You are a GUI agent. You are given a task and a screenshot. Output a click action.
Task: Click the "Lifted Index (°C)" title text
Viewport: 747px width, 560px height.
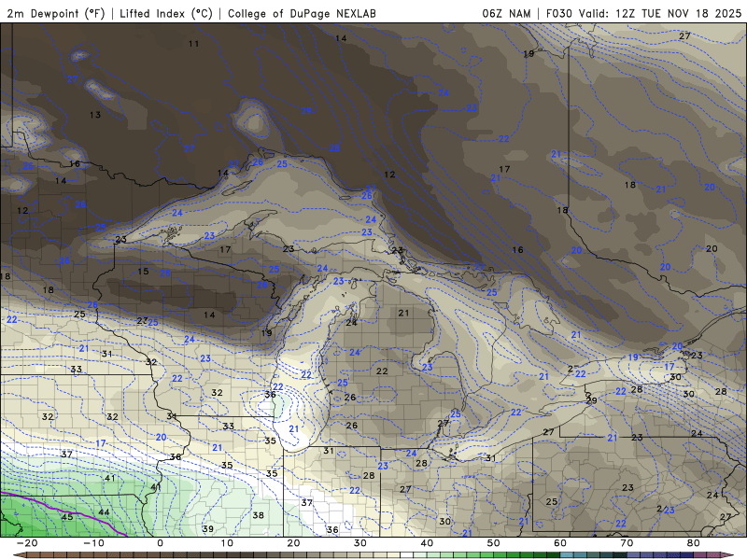166,13
